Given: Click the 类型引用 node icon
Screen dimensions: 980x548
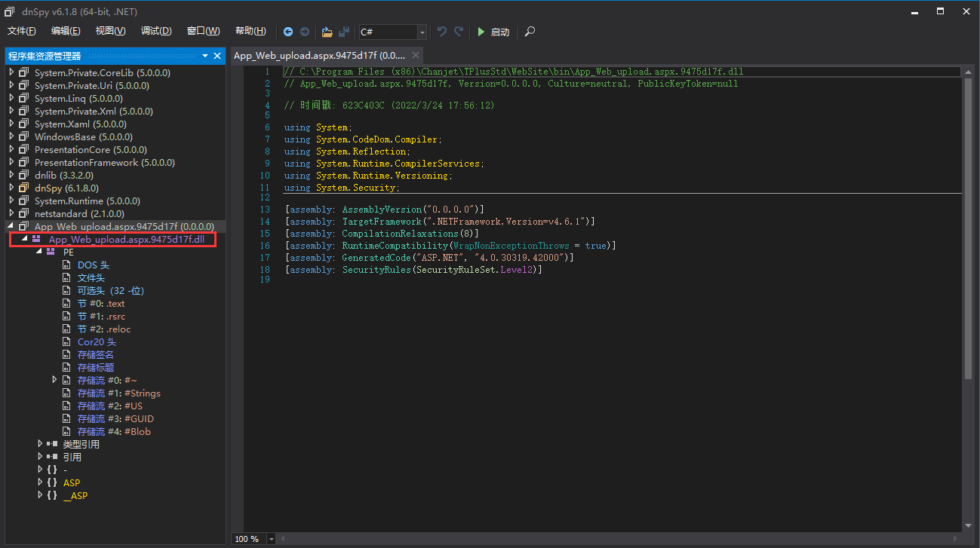Looking at the screenshot, I should tap(52, 444).
